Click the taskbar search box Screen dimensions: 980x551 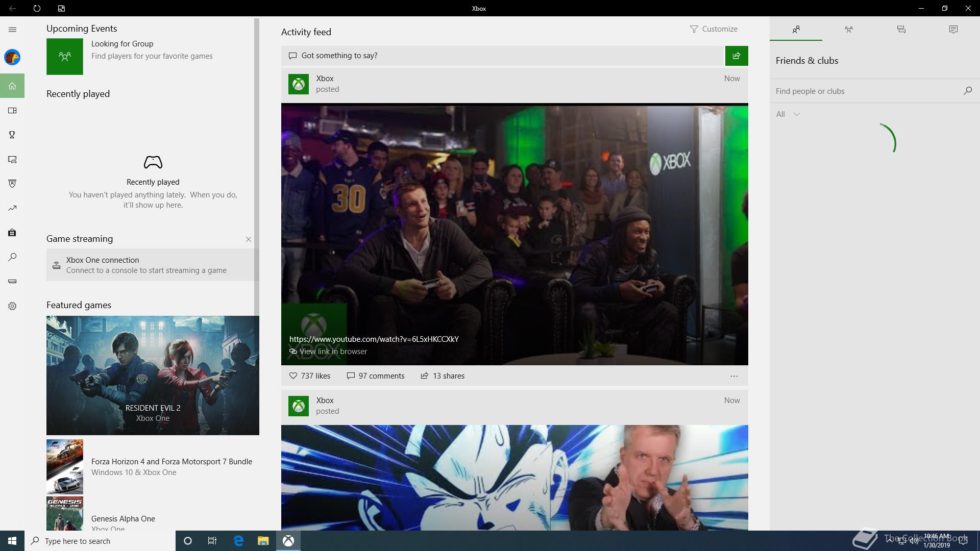[x=100, y=541]
